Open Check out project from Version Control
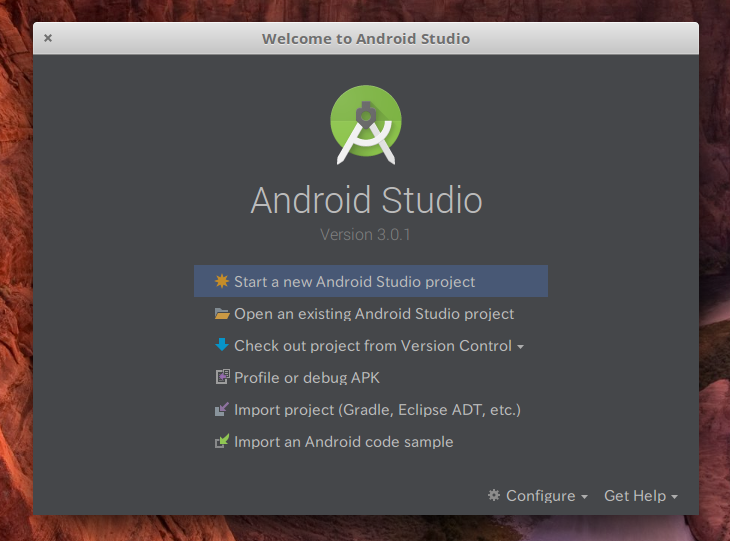Viewport: 730px width, 541px height. [x=369, y=346]
